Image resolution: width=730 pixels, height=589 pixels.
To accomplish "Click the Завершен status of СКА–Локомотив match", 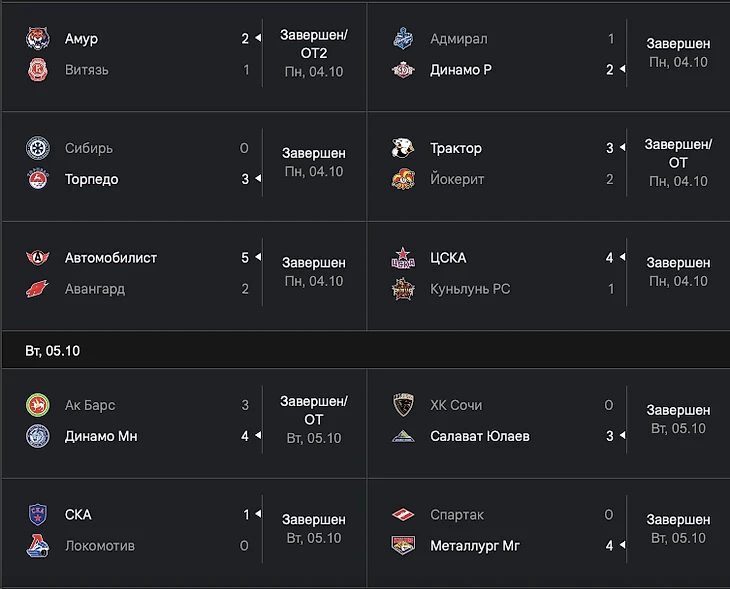I will coord(314,520).
